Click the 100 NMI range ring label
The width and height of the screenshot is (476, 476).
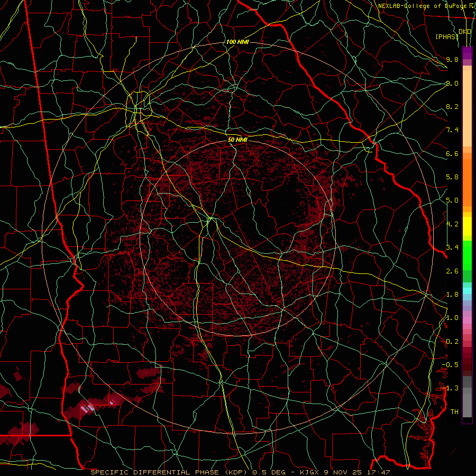237,42
